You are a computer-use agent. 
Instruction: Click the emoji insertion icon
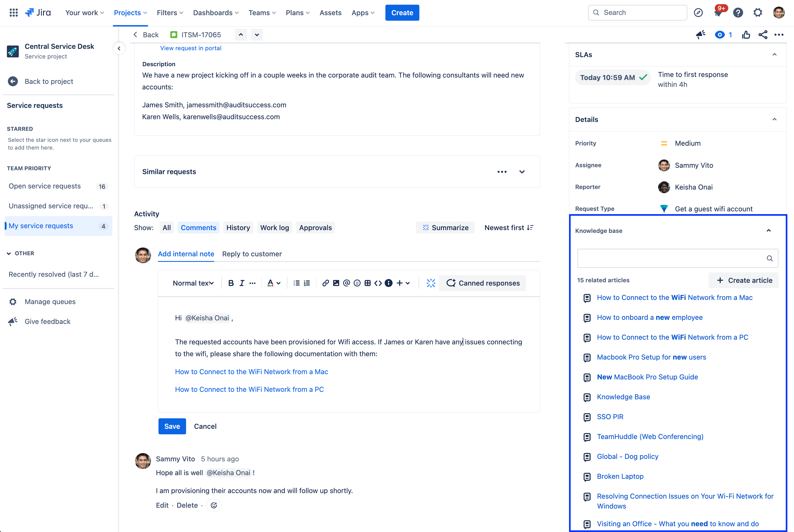(356, 283)
